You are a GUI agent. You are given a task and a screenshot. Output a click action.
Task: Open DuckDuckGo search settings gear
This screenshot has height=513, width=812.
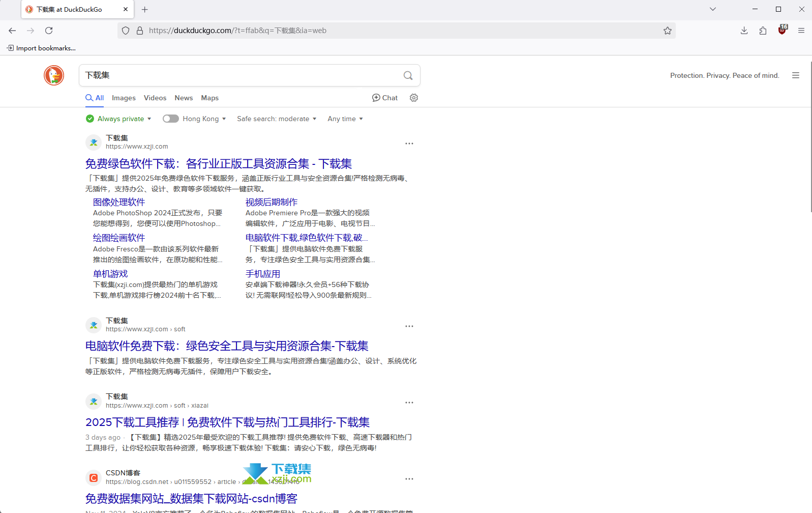click(x=414, y=98)
